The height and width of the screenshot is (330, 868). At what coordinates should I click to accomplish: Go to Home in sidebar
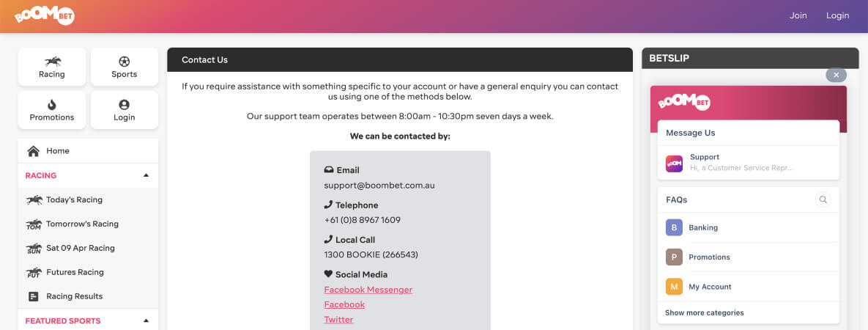88,151
